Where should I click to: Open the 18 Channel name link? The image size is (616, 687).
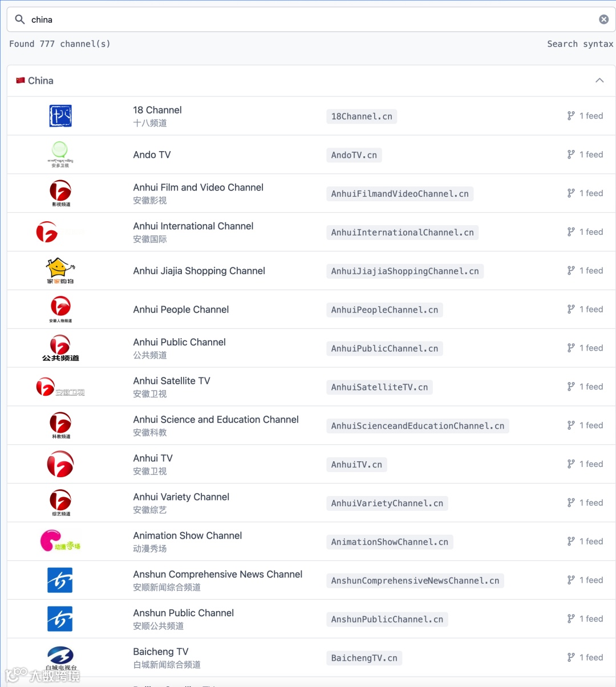(x=157, y=110)
